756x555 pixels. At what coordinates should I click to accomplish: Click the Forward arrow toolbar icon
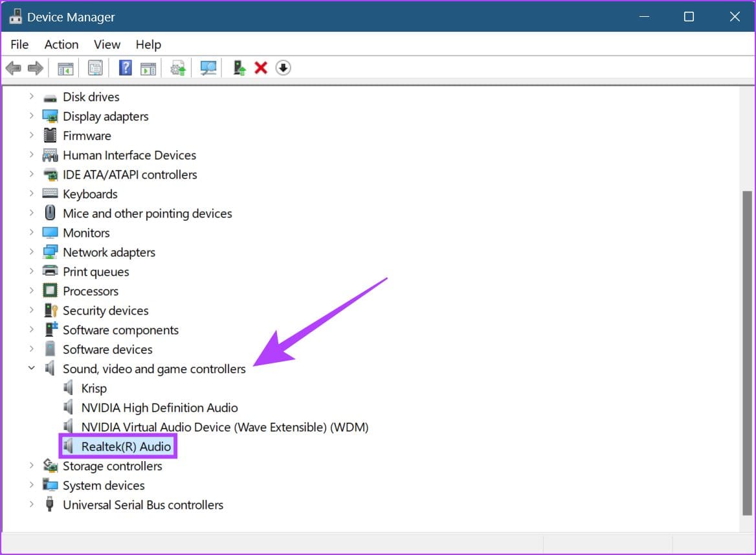(36, 68)
